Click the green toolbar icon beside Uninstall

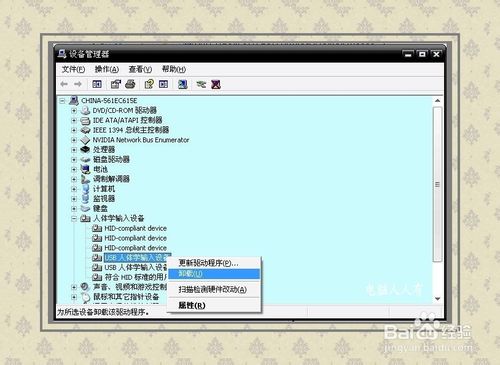(201, 84)
